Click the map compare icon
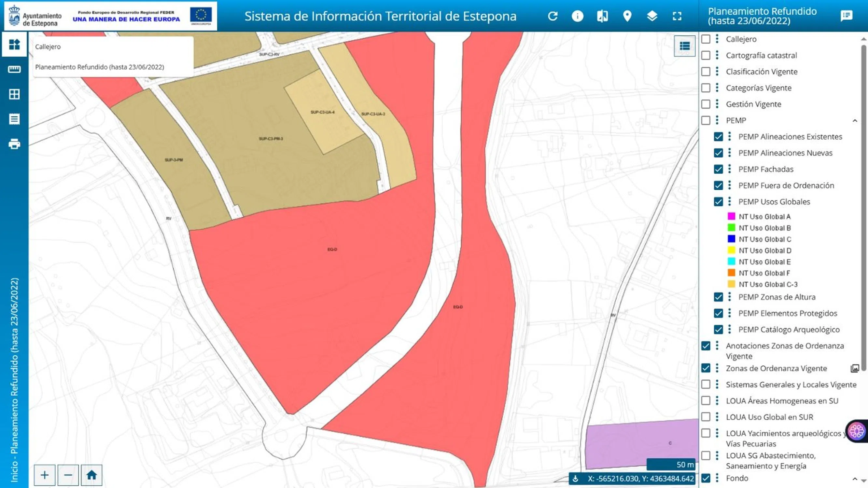Screen dimensions: 868x488 tap(602, 16)
